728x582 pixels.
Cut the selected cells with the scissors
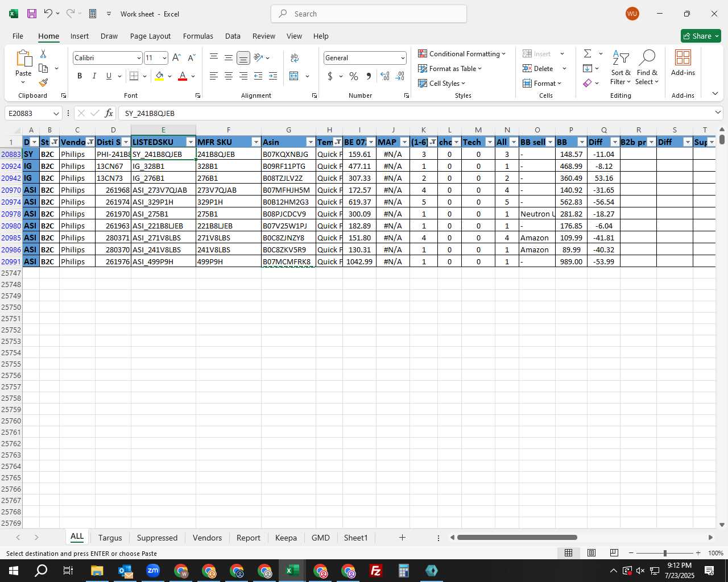[x=43, y=53]
